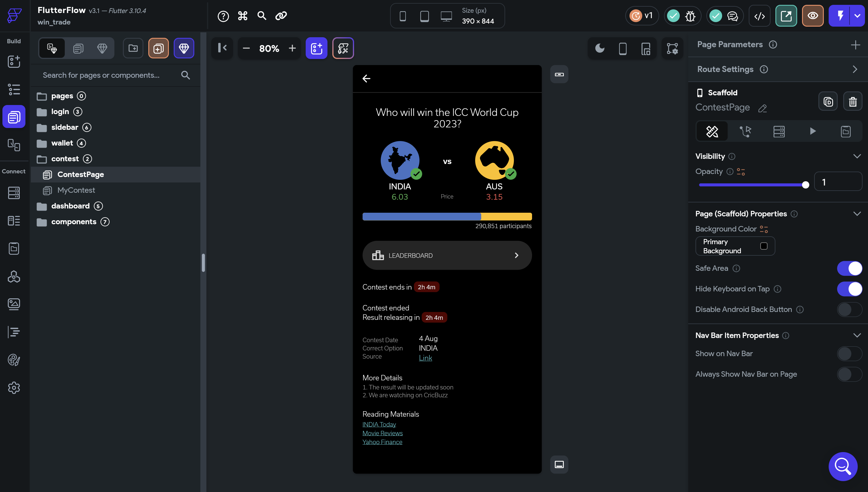Collapse the Visibility section

point(857,156)
